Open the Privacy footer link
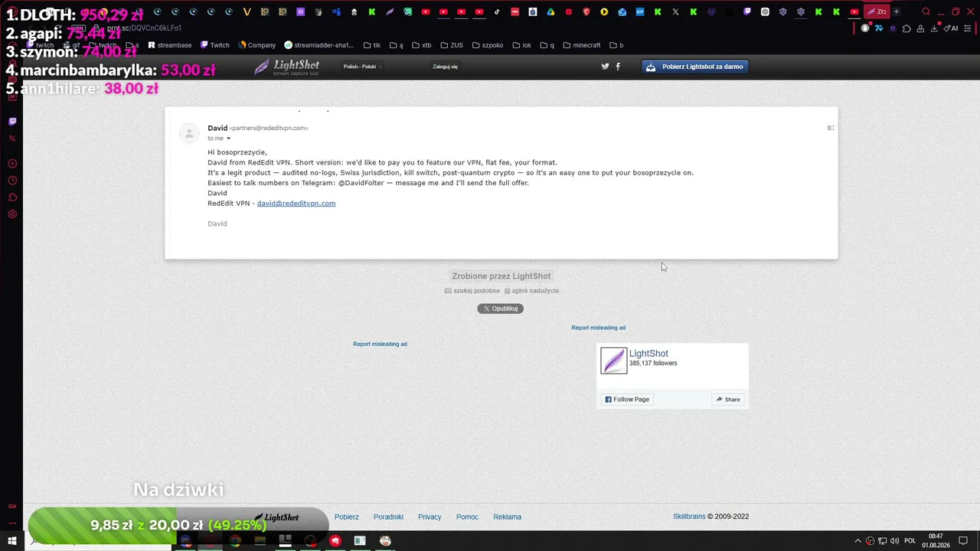 [430, 517]
